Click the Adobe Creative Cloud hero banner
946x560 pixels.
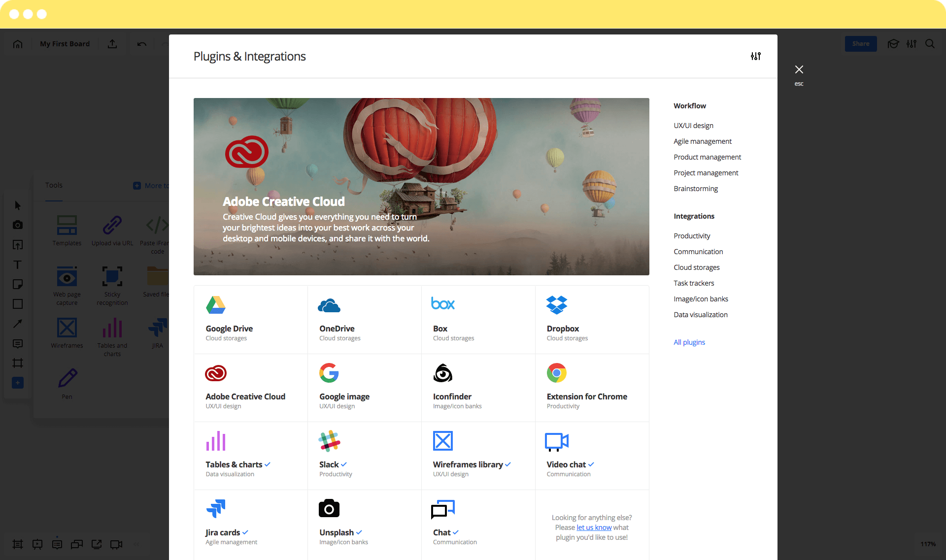point(421,187)
